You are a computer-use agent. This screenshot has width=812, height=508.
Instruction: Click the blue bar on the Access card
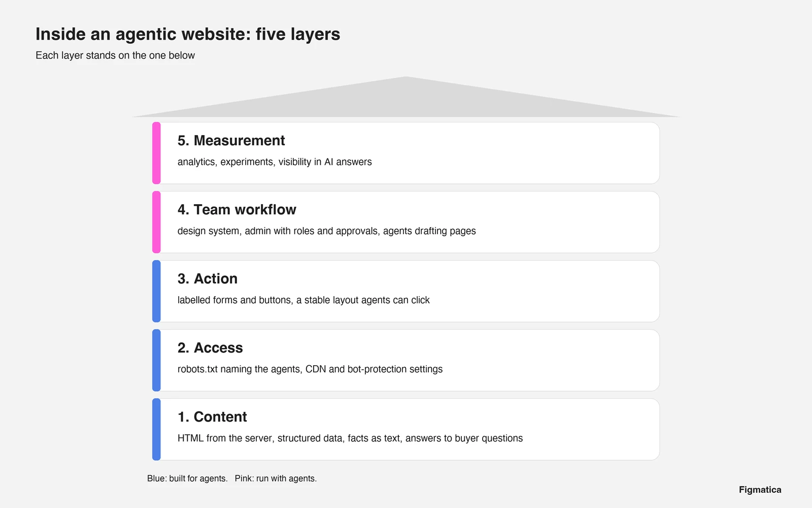point(156,360)
